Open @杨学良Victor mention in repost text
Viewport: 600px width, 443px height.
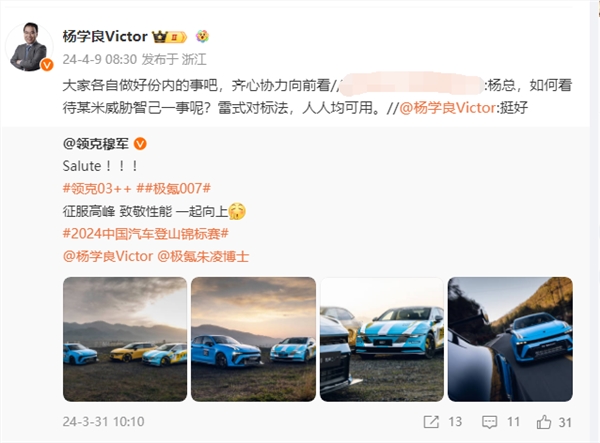point(447,108)
